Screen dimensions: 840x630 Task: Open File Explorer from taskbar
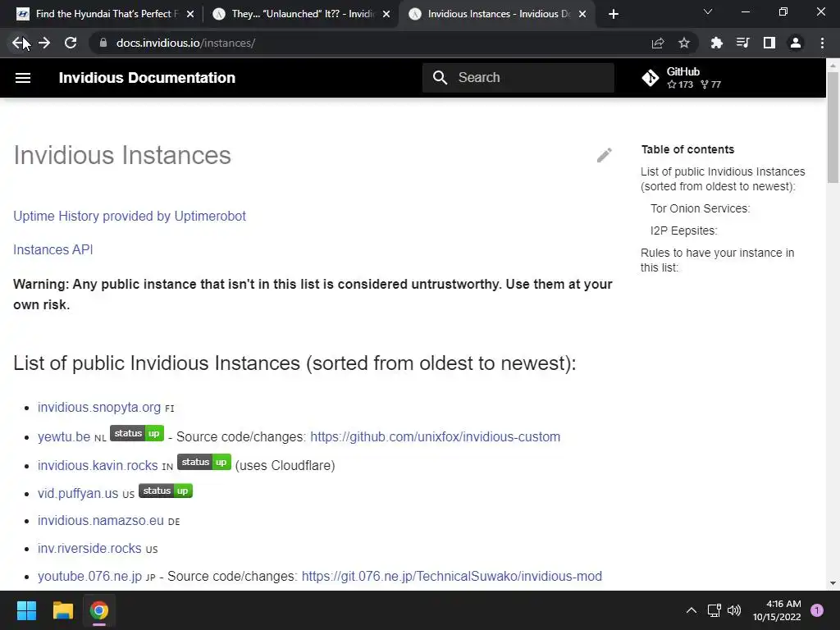tap(62, 610)
